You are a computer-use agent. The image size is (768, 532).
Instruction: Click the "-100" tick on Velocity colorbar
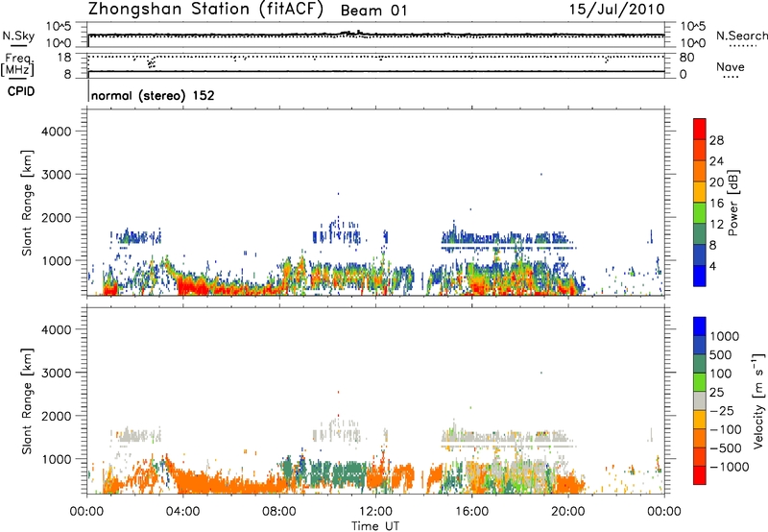click(x=726, y=429)
